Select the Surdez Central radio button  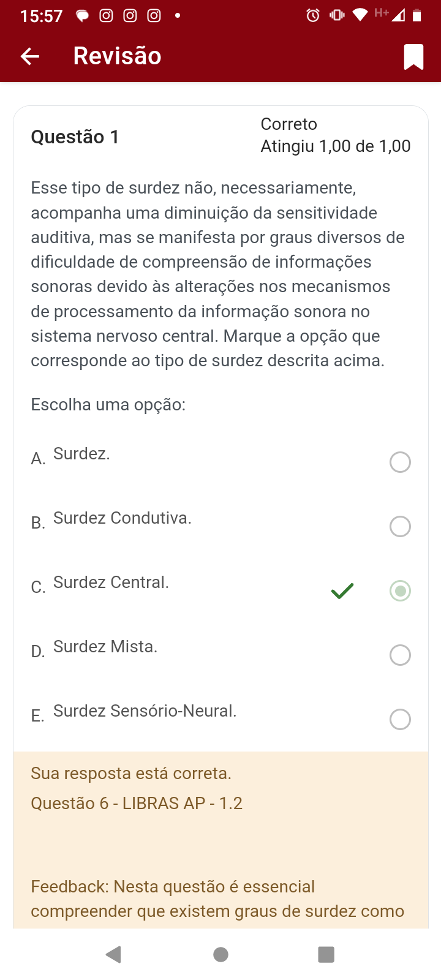pyautogui.click(x=400, y=591)
